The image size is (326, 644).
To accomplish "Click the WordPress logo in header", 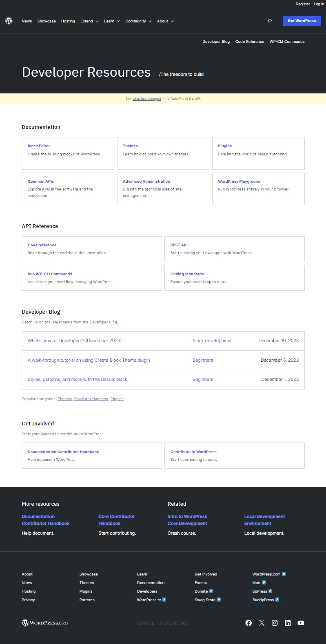I will 9,21.
